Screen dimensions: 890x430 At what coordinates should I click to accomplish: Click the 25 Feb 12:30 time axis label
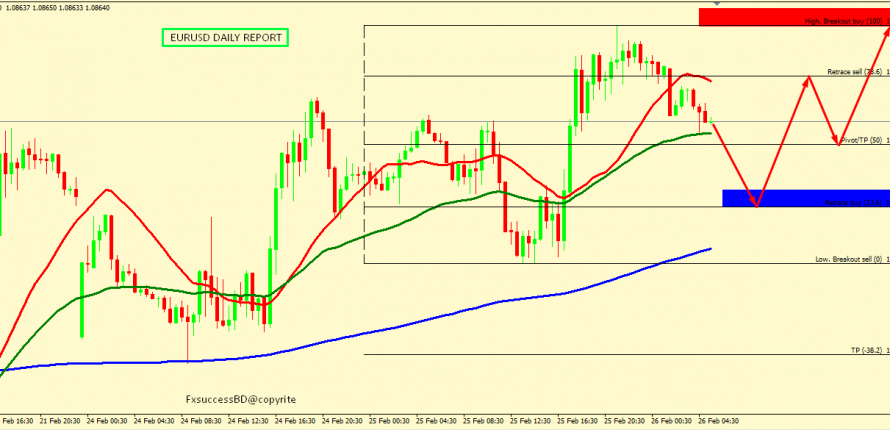click(531, 422)
